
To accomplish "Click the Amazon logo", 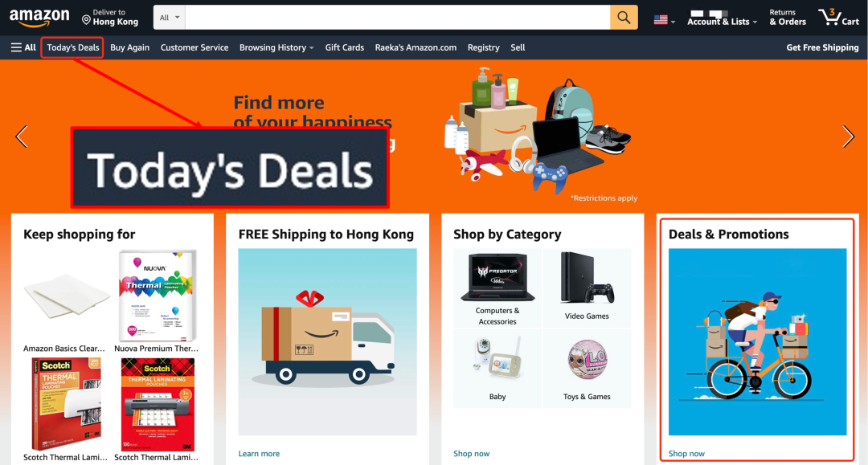I will [39, 18].
